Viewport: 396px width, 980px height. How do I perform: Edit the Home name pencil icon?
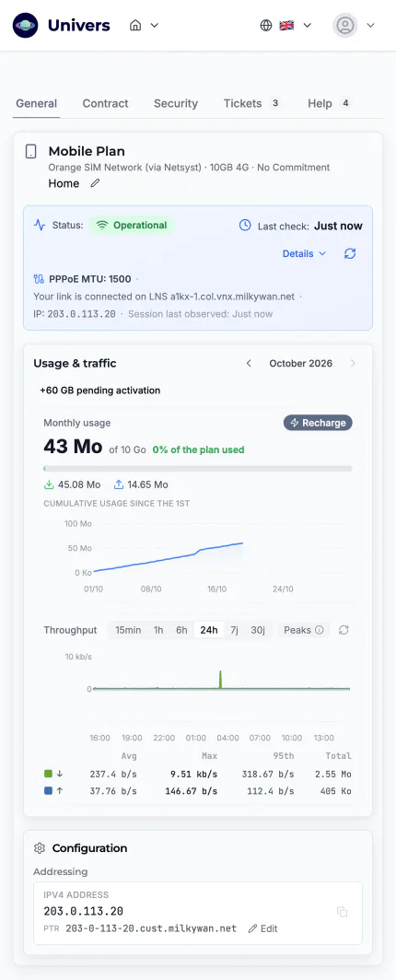pyautogui.click(x=95, y=183)
